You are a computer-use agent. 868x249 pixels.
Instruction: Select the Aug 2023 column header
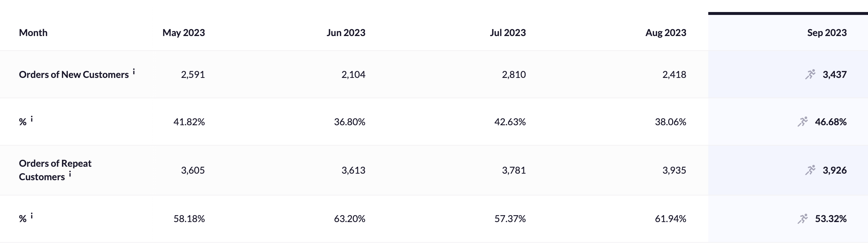pyautogui.click(x=666, y=33)
